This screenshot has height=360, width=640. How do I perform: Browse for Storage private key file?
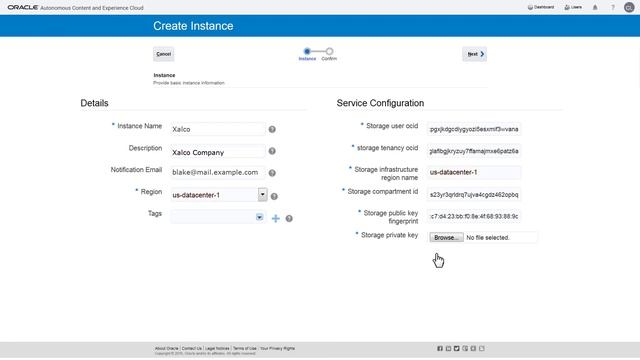[446, 238]
